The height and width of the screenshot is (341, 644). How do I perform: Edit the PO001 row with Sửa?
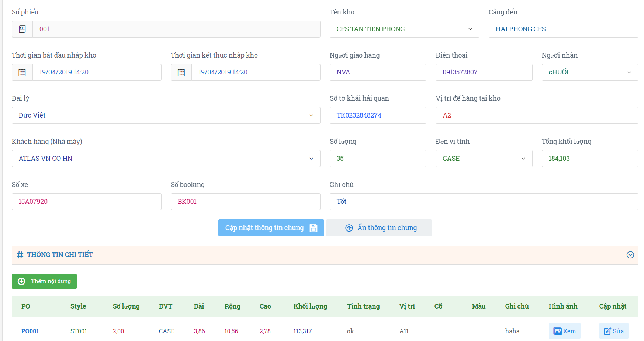[x=613, y=331]
